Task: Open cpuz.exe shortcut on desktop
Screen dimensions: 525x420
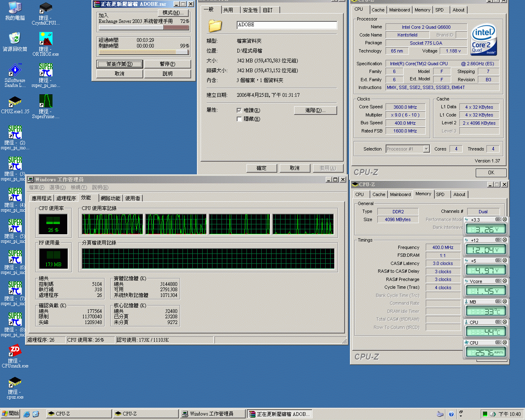Action: coord(15,387)
